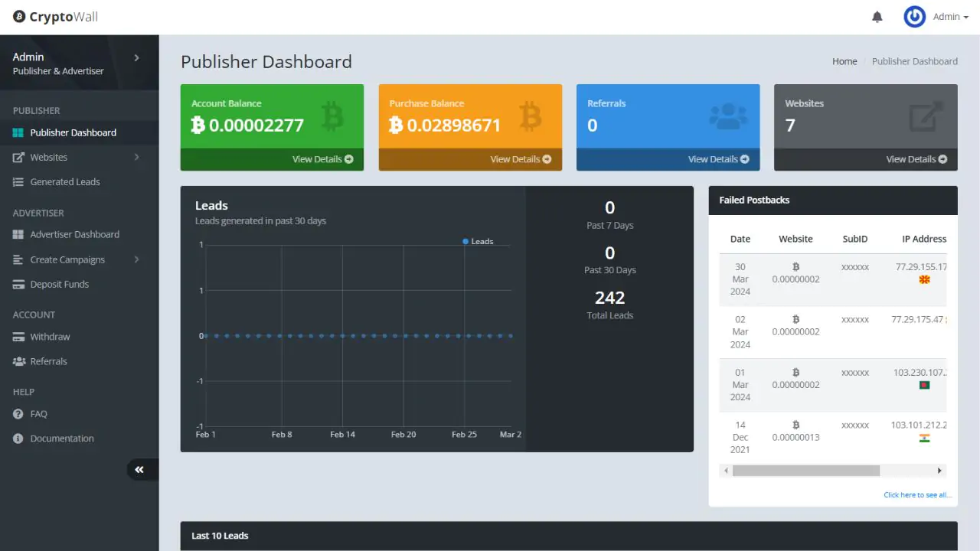Click the edit icon on the Websites card

tap(925, 116)
